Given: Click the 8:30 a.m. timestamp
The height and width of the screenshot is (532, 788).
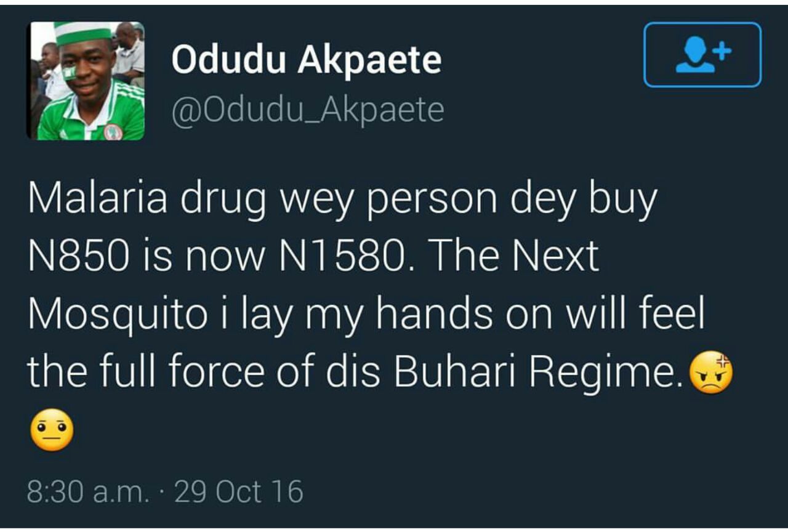Looking at the screenshot, I should [x=88, y=492].
